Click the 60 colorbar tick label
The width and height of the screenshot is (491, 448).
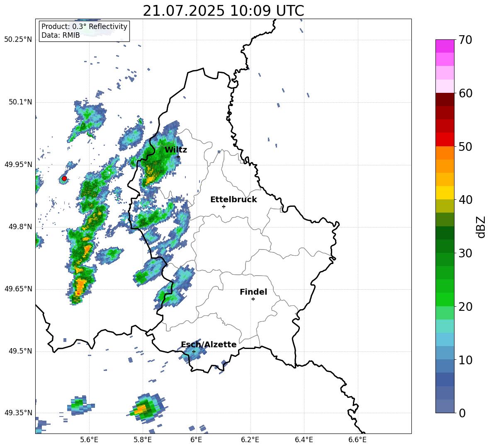coord(465,93)
